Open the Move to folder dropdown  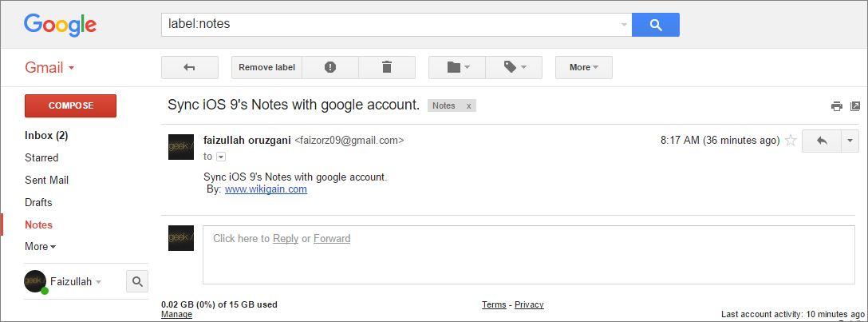457,67
